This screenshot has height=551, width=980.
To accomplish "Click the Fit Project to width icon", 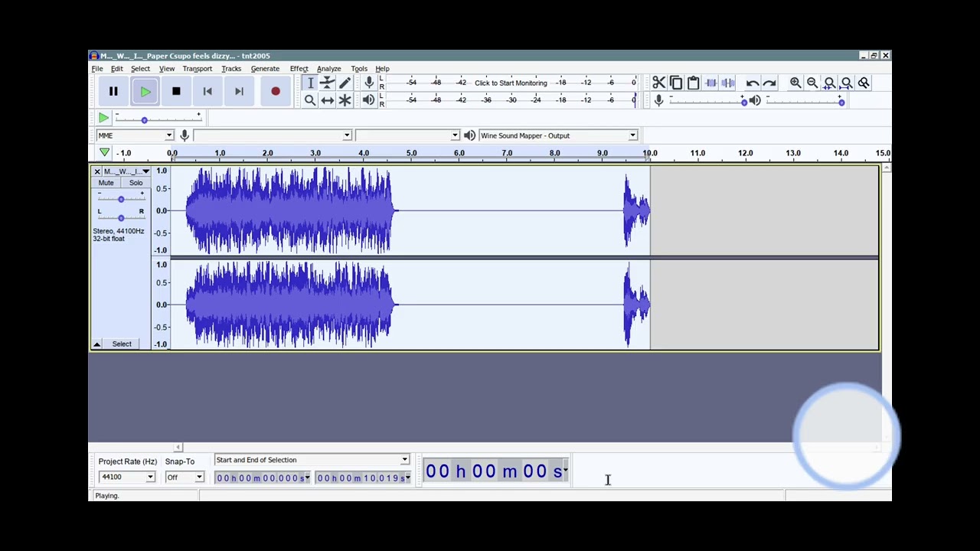I will pyautogui.click(x=847, y=83).
